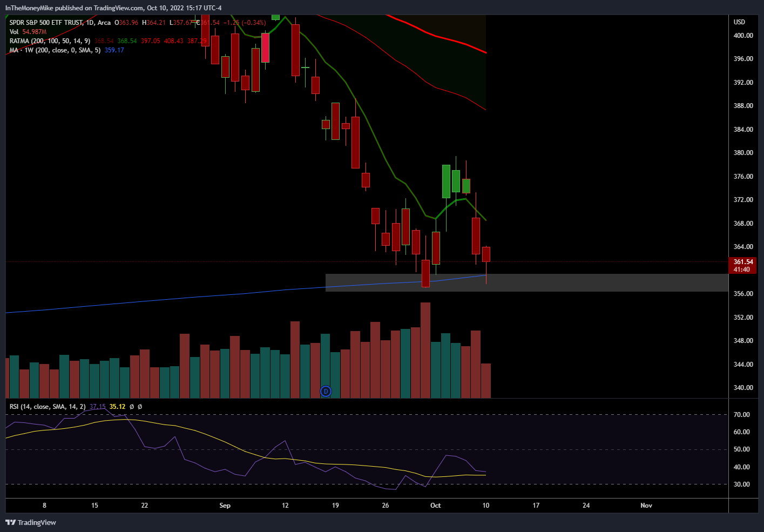Click the 384.00 price axis label

[x=743, y=130]
